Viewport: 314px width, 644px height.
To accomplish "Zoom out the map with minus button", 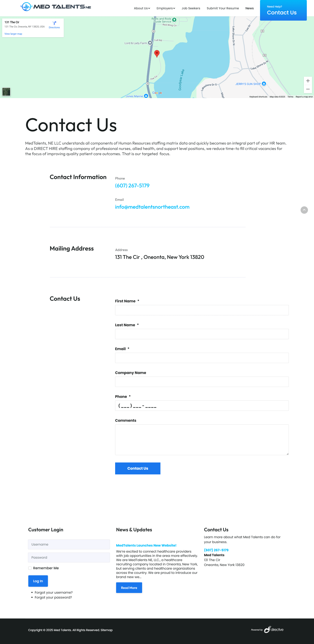I will click(x=308, y=89).
